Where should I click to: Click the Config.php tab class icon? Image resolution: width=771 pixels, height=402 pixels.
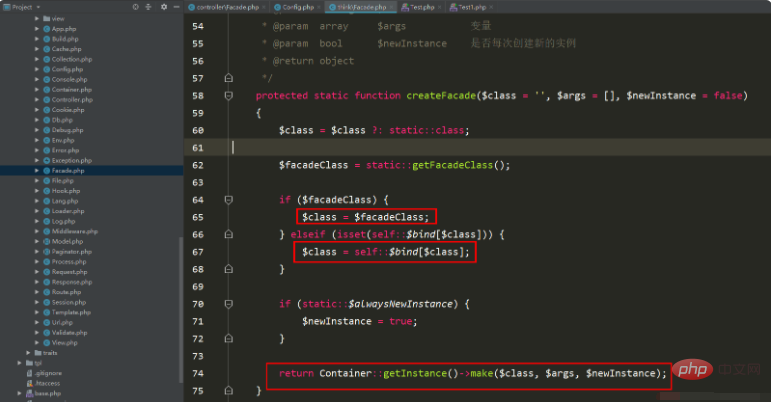coord(278,7)
